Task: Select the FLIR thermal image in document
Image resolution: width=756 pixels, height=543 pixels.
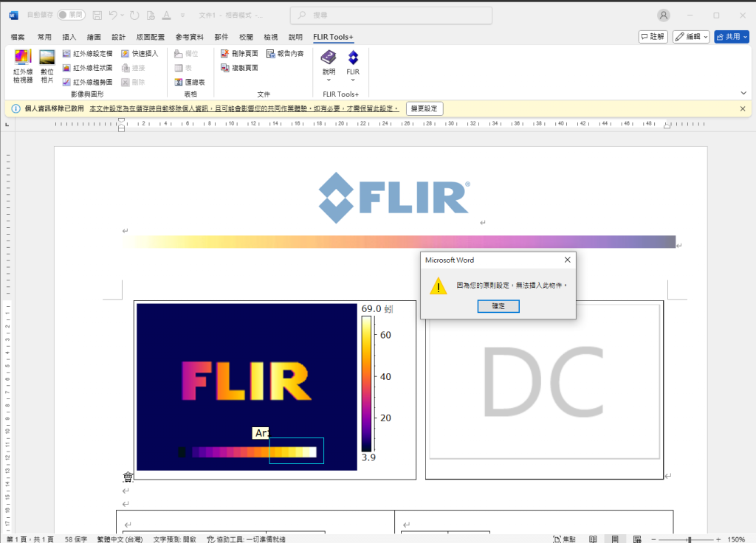Action: (247, 387)
